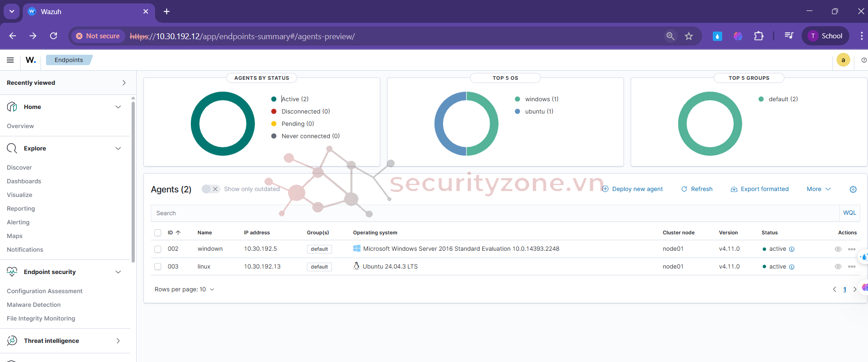
Task: Click the Not secure site info badge
Action: tap(98, 36)
